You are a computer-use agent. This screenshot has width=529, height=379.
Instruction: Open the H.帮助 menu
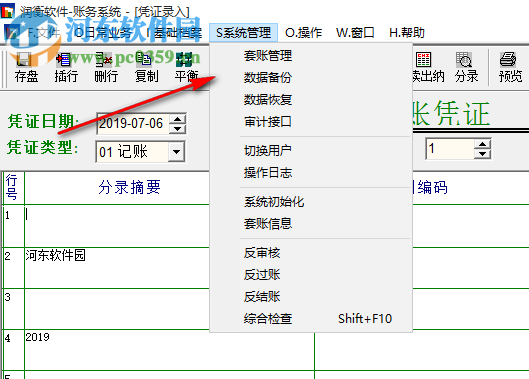[x=407, y=33]
